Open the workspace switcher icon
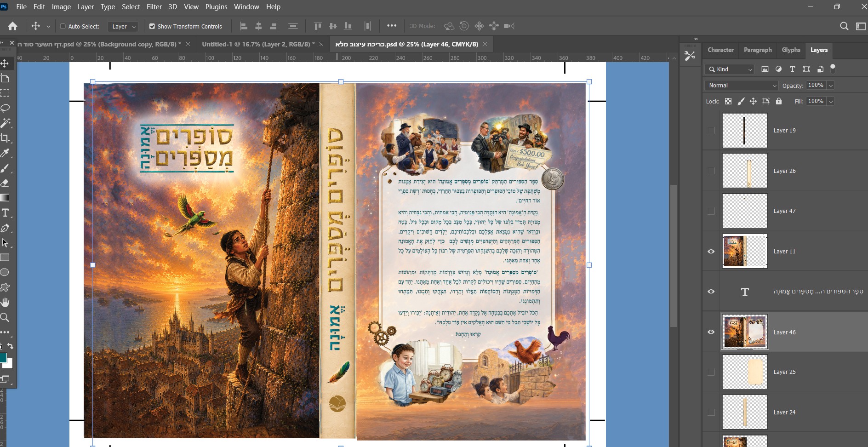 click(861, 26)
